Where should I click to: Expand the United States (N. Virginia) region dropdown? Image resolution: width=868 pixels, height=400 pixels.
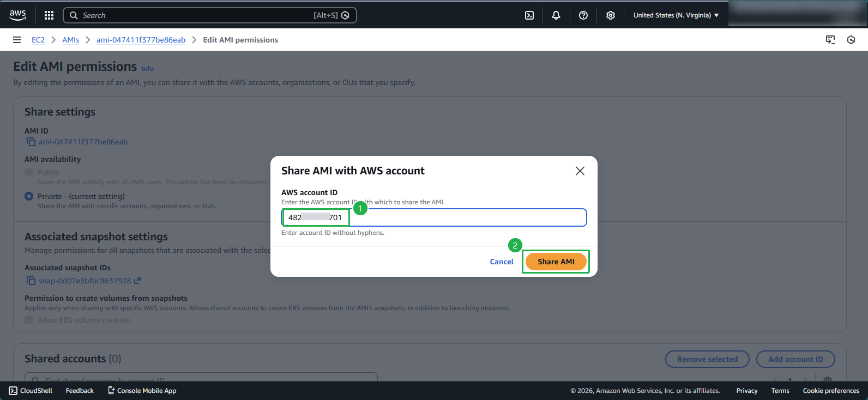click(676, 15)
